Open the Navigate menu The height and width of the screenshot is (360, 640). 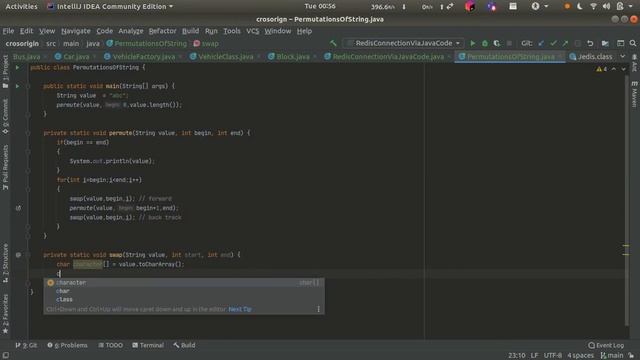click(x=76, y=31)
